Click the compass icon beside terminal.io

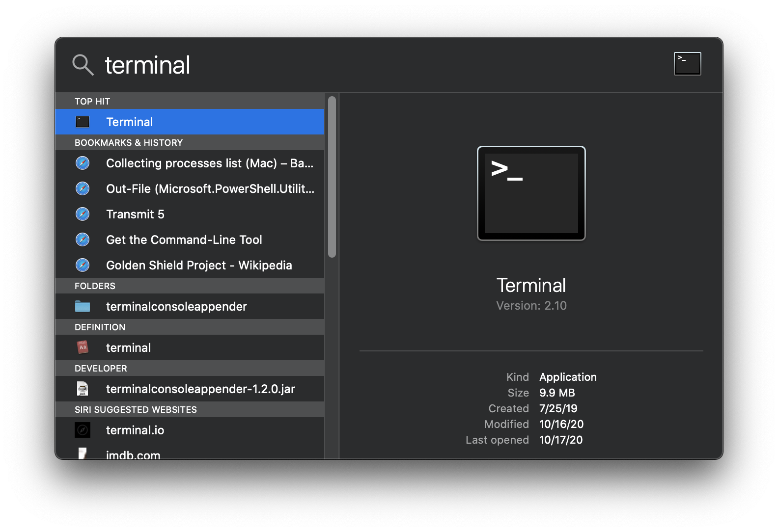click(83, 430)
